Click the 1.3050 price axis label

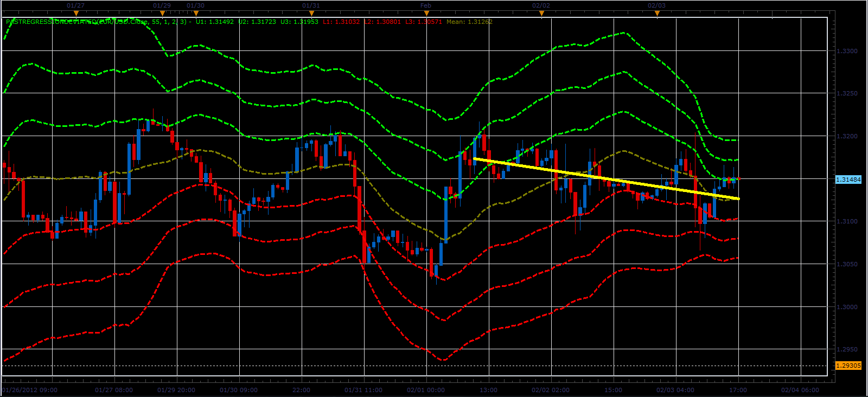pyautogui.click(x=848, y=264)
